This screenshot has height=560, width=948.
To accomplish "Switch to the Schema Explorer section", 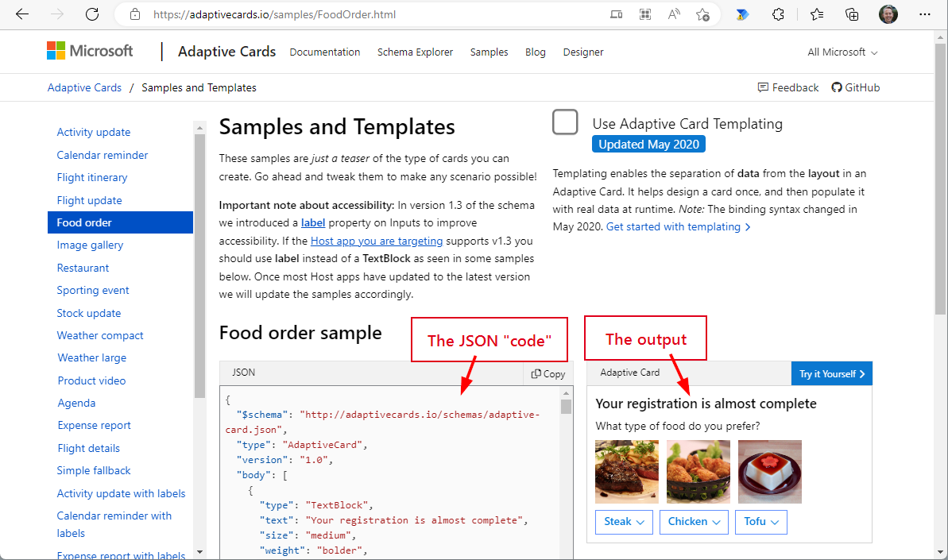I will [415, 52].
